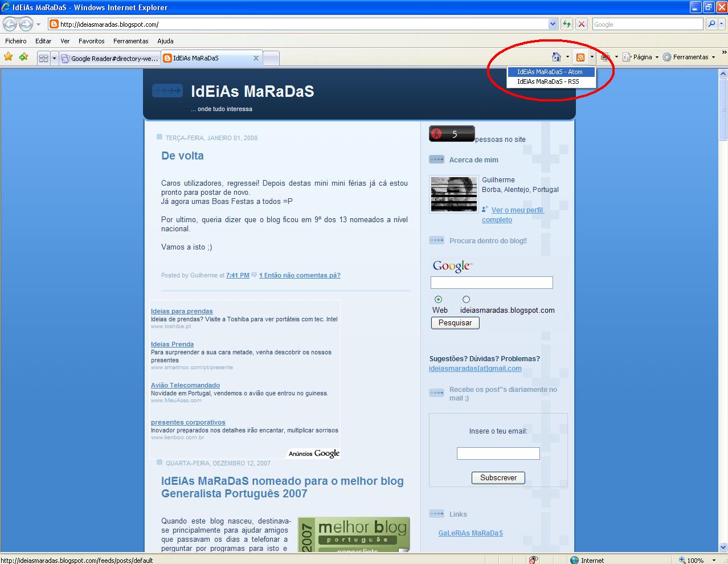Open the Favoritos menu
The width and height of the screenshot is (728, 564).
click(92, 41)
